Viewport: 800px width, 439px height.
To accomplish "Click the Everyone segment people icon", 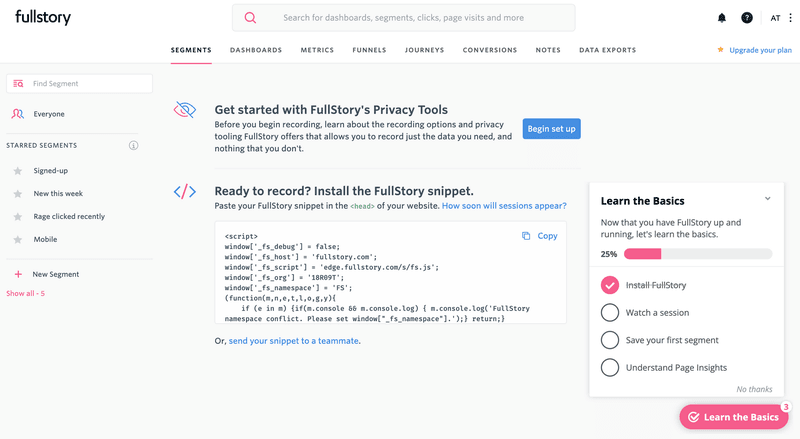I will click(18, 114).
